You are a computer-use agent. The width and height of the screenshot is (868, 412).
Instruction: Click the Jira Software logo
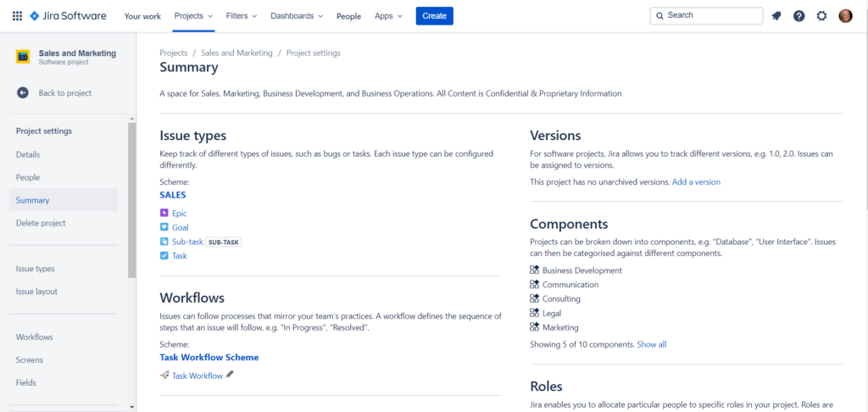68,16
